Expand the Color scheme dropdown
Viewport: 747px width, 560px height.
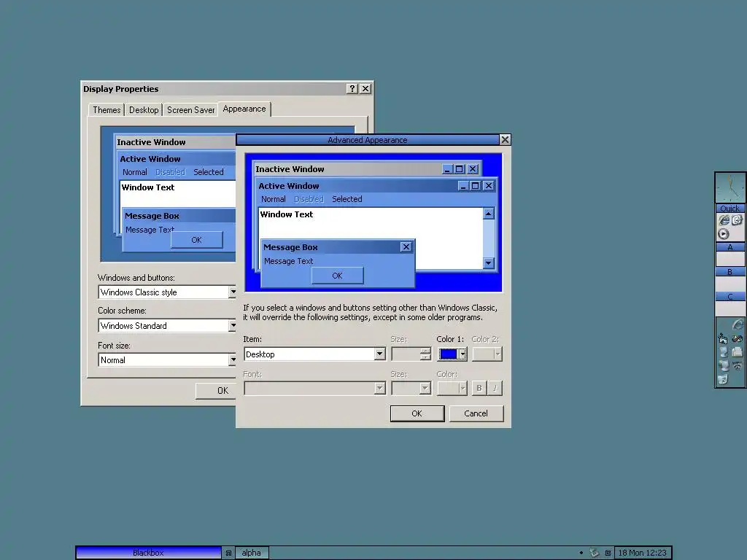[x=232, y=326]
